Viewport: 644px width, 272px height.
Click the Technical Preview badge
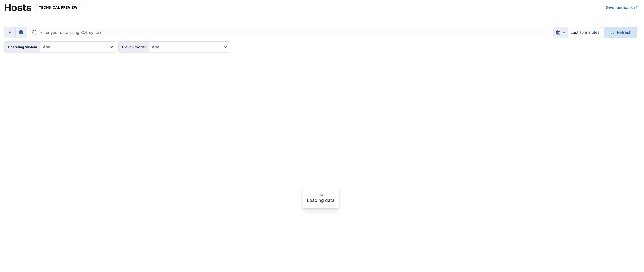(58, 7)
